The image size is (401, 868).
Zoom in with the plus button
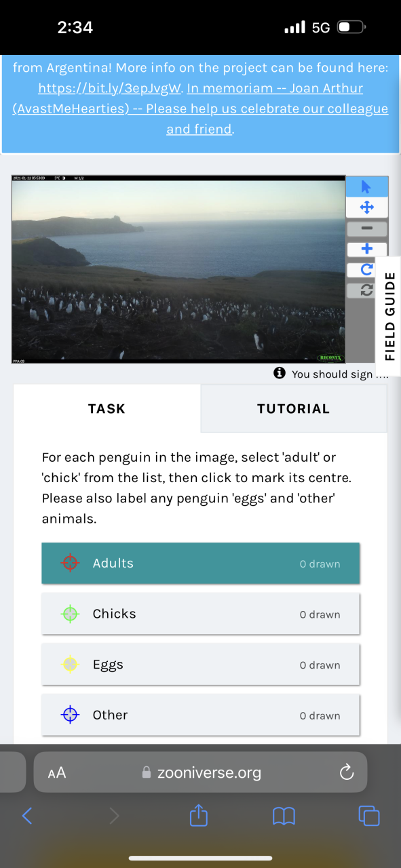tap(366, 250)
